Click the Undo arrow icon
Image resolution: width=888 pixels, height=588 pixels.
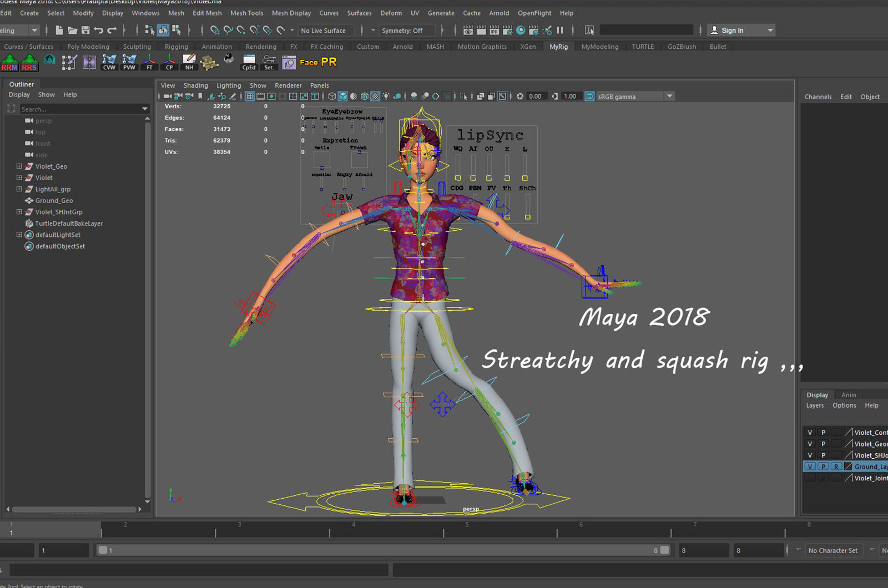click(99, 31)
